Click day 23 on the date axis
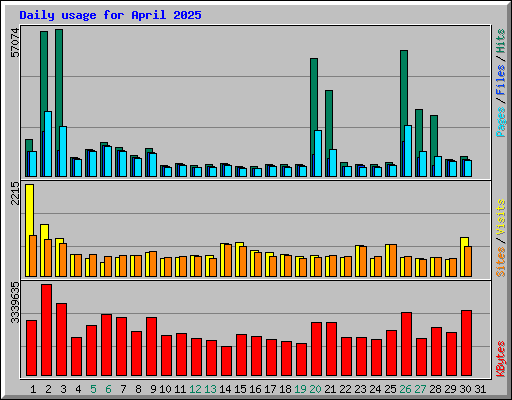The width and height of the screenshot is (512, 400). point(360,389)
